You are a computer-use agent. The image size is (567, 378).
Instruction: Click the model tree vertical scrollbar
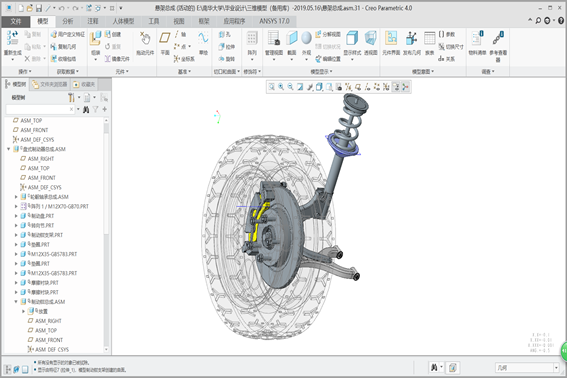[x=106, y=235]
